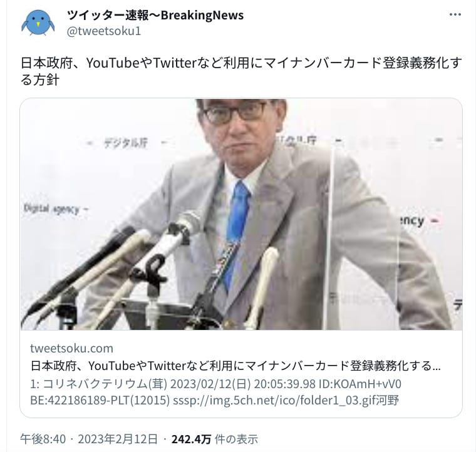The width and height of the screenshot is (476, 452).
Task: Open the 242.4万 view count analytics
Action: [x=191, y=439]
